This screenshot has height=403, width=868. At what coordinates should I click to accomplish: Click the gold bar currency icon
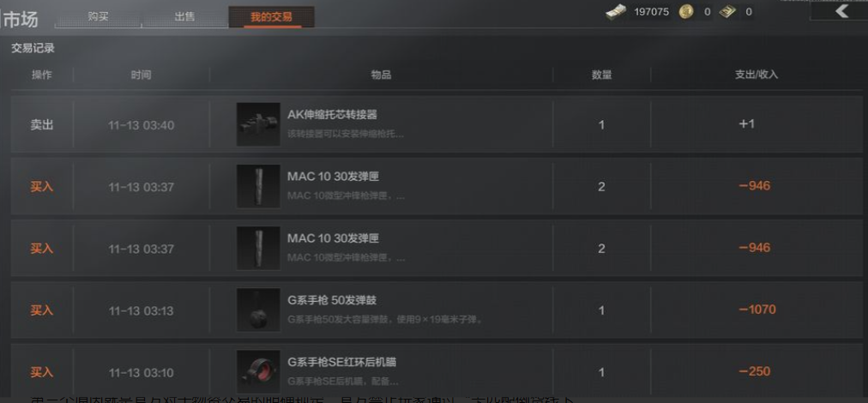point(726,12)
